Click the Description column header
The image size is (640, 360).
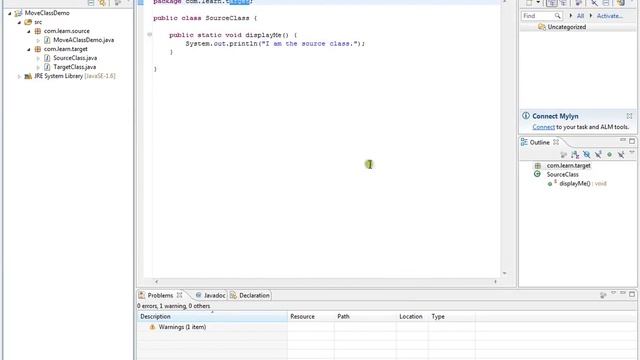(212, 316)
